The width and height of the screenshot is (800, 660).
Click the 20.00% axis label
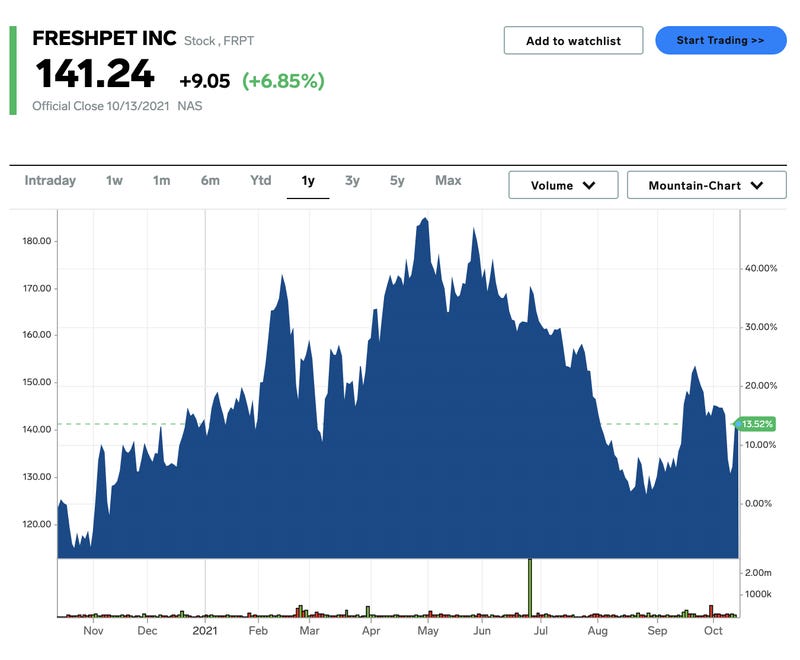point(761,386)
